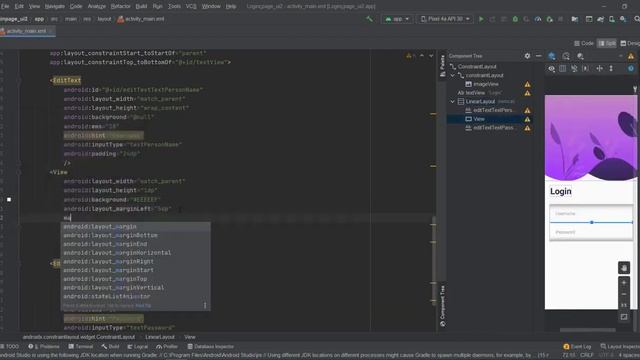Screen dimensions: 640x360
Task: Click the blue help circle in design toolbar
Action: click(x=631, y=69)
